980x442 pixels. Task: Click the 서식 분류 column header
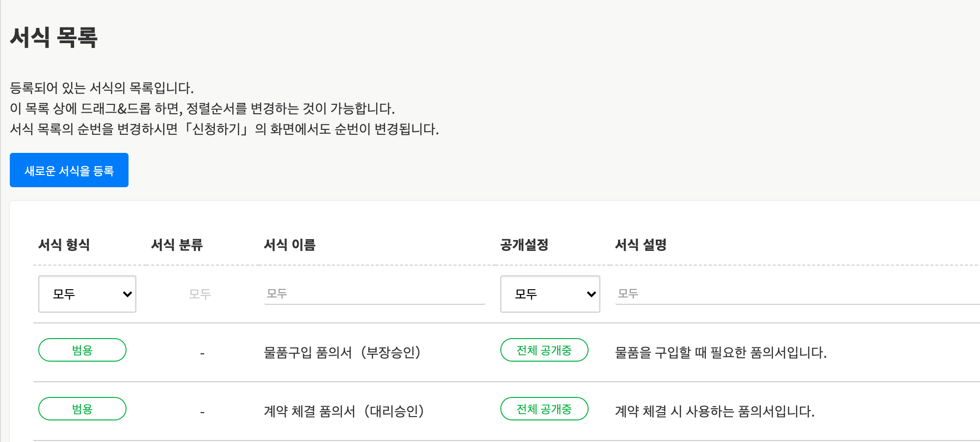click(177, 245)
